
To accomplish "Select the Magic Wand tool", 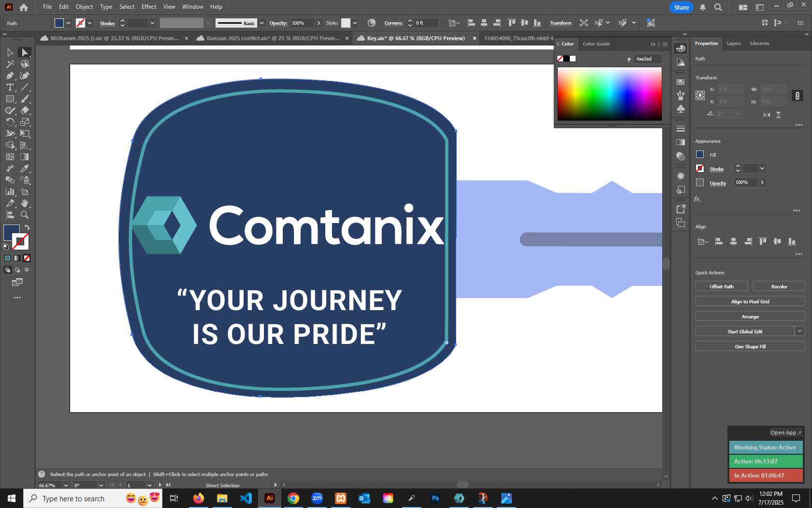I will point(10,64).
